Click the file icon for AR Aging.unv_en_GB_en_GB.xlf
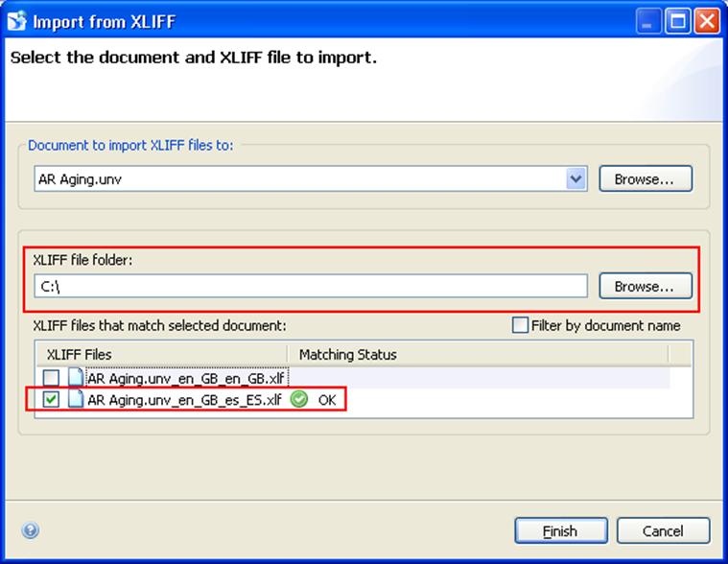 (76, 377)
